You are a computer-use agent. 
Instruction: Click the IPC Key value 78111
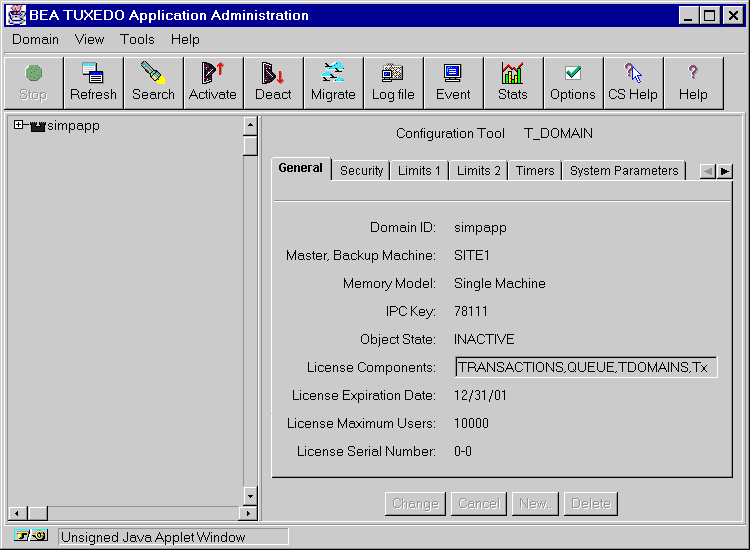[471, 311]
